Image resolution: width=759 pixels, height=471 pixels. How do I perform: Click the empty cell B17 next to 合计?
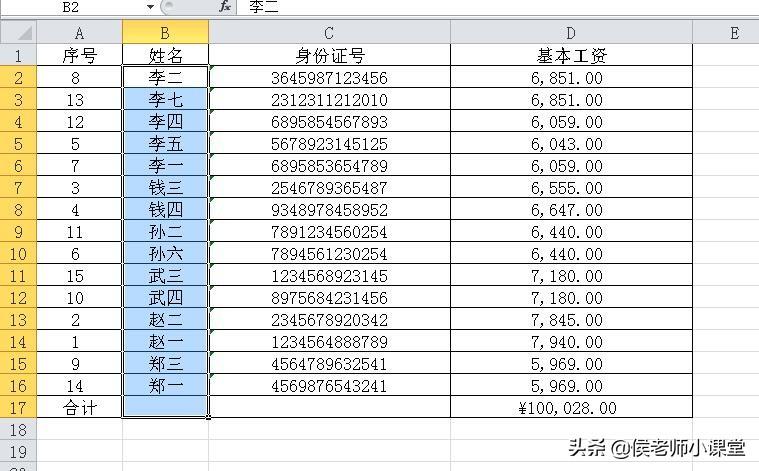click(165, 408)
